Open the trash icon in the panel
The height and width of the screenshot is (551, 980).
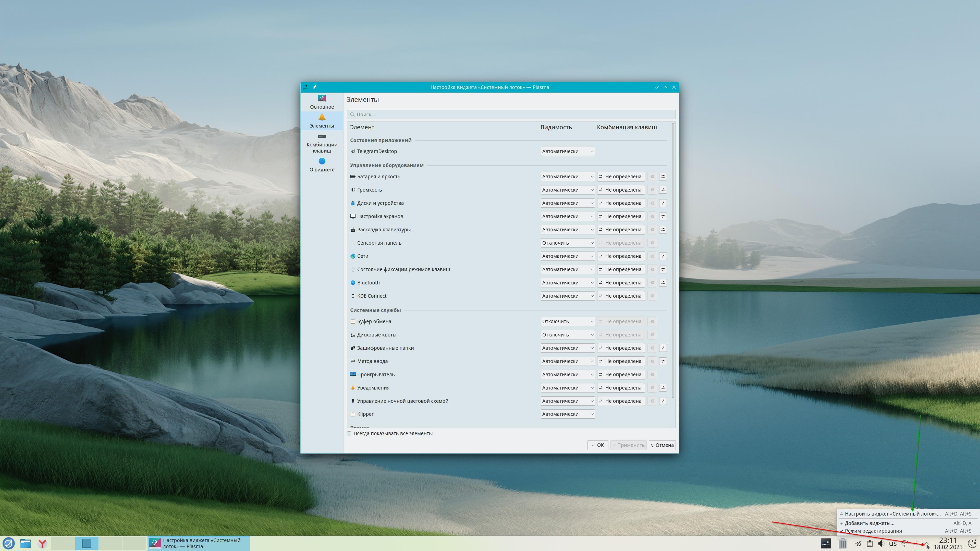pyautogui.click(x=842, y=543)
